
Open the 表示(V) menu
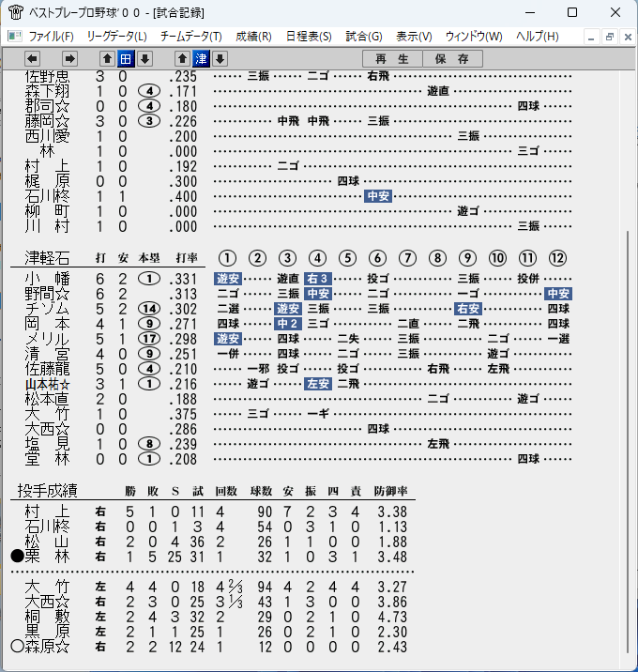click(x=414, y=37)
